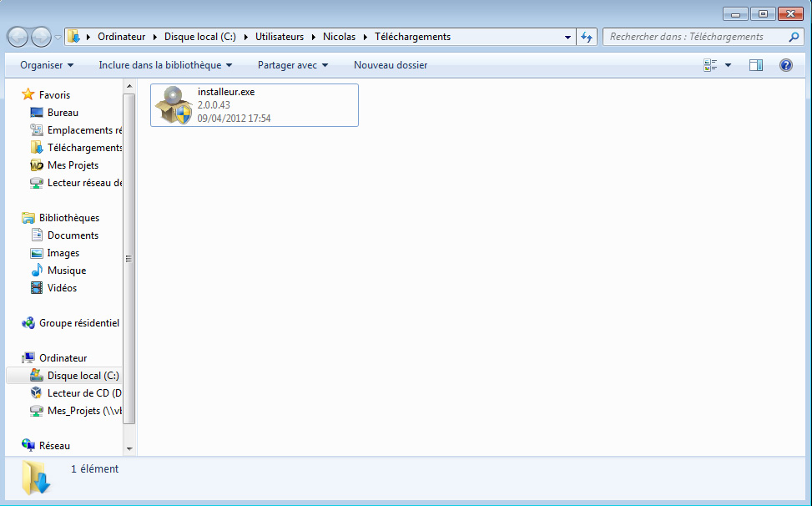Click the installeur.exe file name
Image resolution: width=812 pixels, height=506 pixels.
point(226,92)
